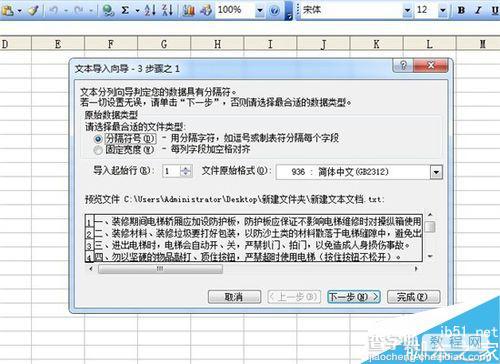The height and width of the screenshot is (364, 500).
Task: Click preview vertical scrollbar up arrow
Action: tap(430, 215)
